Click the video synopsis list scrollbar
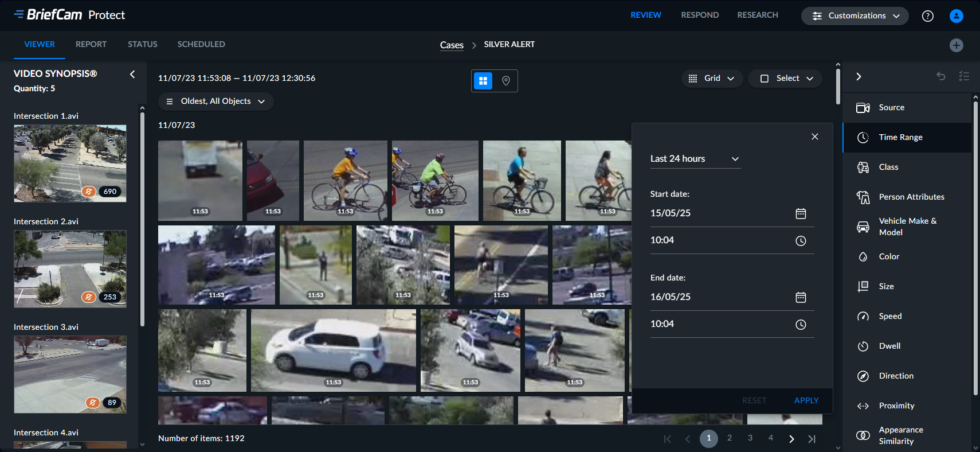This screenshot has height=452, width=980. coord(142,218)
